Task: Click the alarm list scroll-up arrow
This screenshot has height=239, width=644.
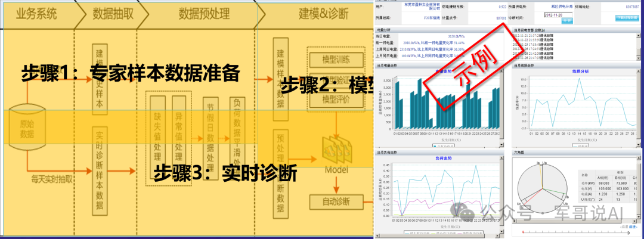Action: 638,35
